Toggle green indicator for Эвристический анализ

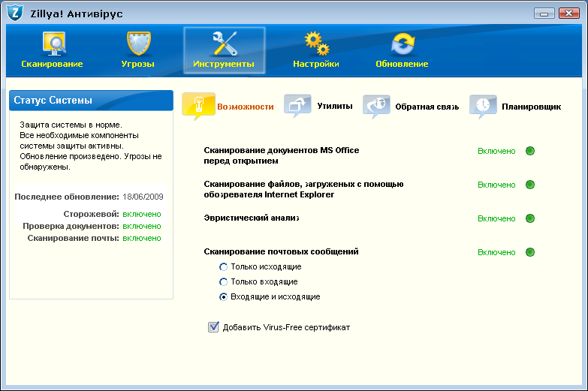point(530,218)
